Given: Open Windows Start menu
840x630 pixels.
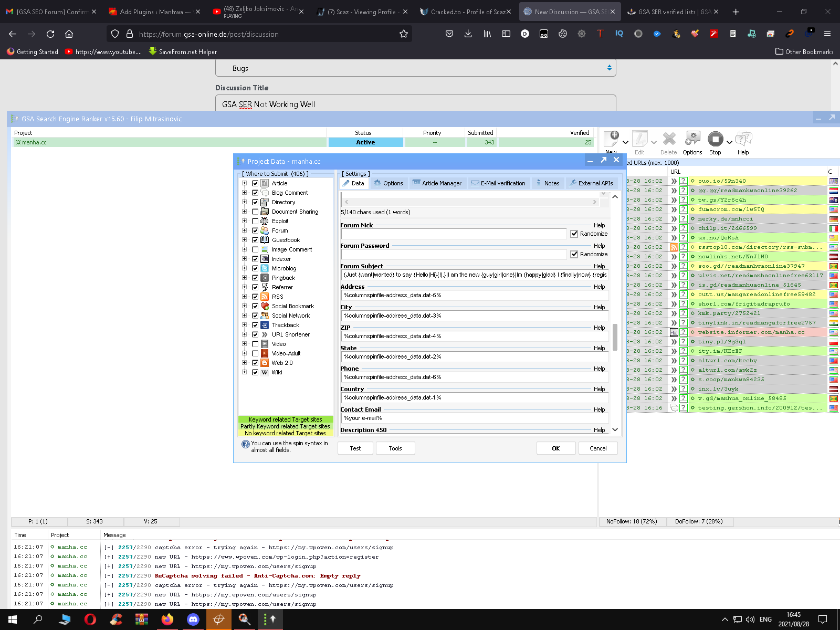Looking at the screenshot, I should (x=13, y=619).
